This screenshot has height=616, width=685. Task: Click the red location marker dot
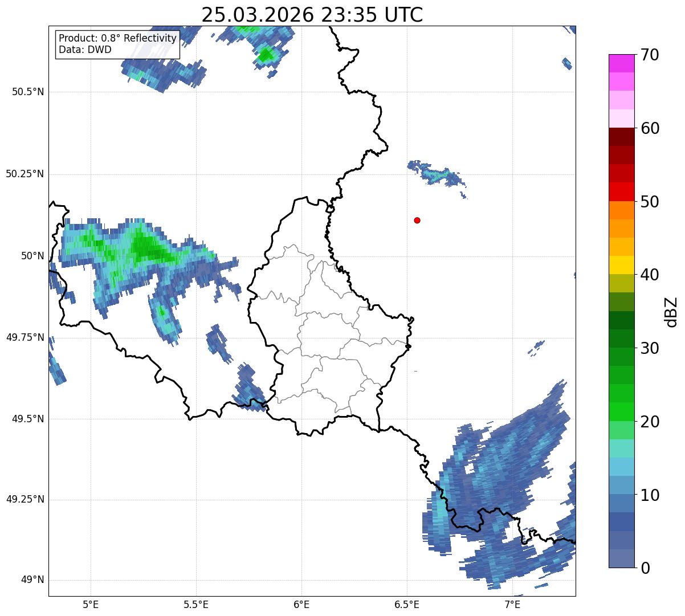pos(417,220)
